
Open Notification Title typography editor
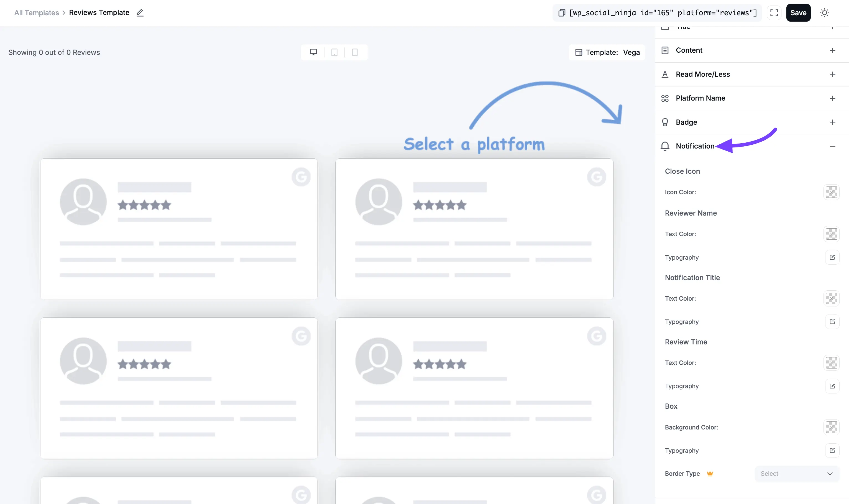[x=832, y=322]
